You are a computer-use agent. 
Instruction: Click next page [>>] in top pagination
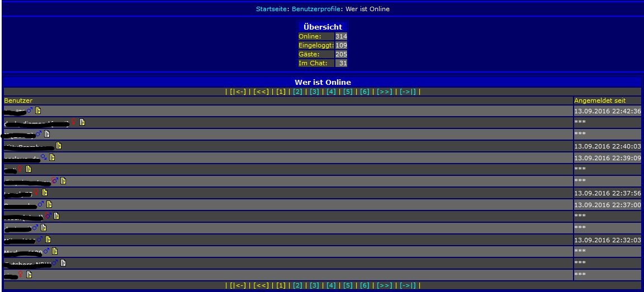(385, 92)
